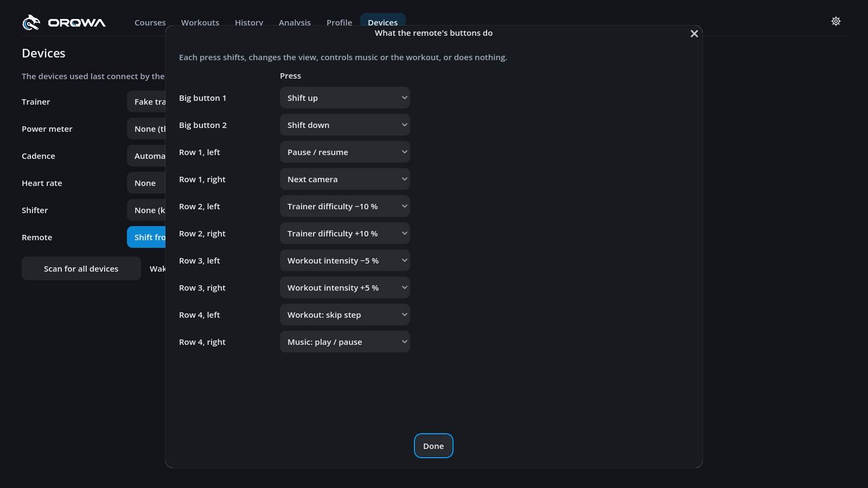The image size is (868, 488).
Task: Open the Heart rate device selector
Action: (x=146, y=183)
